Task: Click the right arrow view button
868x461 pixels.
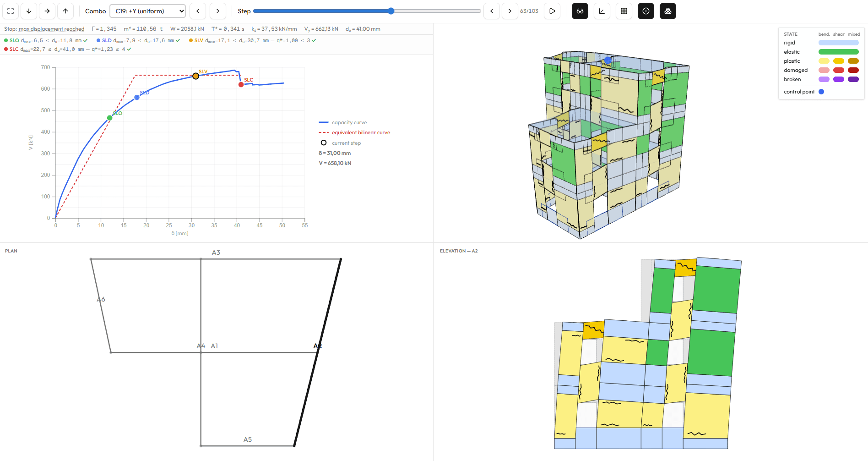Action: click(x=47, y=11)
